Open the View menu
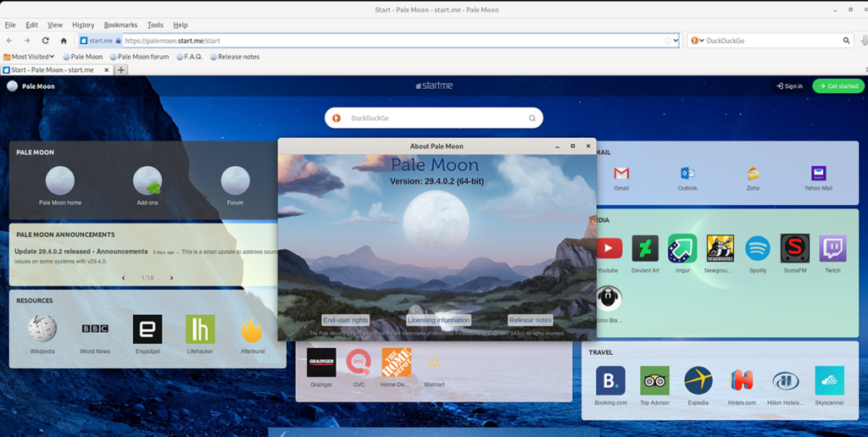 coord(55,25)
